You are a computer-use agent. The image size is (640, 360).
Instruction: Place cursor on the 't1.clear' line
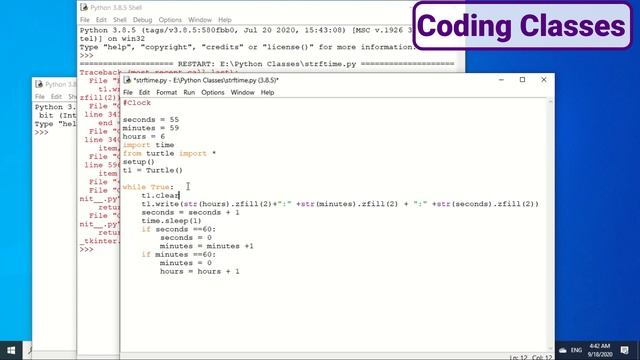[160, 196]
